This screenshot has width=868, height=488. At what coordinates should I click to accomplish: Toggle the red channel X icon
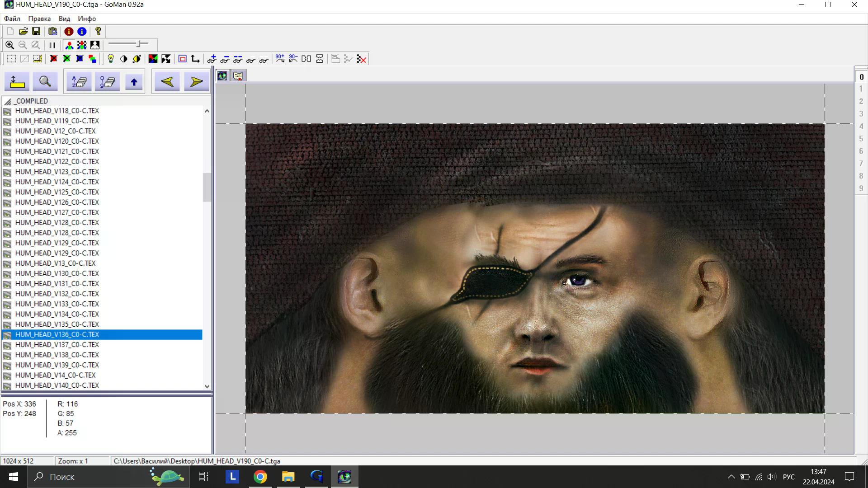[53, 59]
